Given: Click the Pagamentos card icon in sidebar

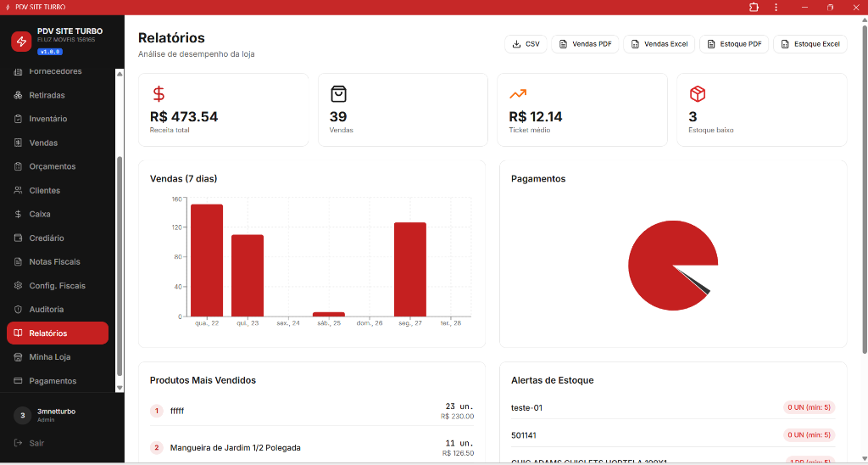Looking at the screenshot, I should pos(18,381).
